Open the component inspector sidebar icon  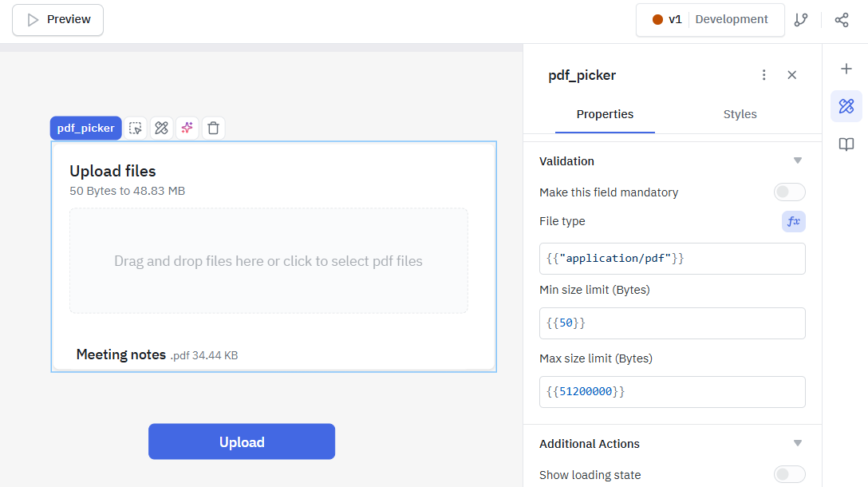click(846, 105)
